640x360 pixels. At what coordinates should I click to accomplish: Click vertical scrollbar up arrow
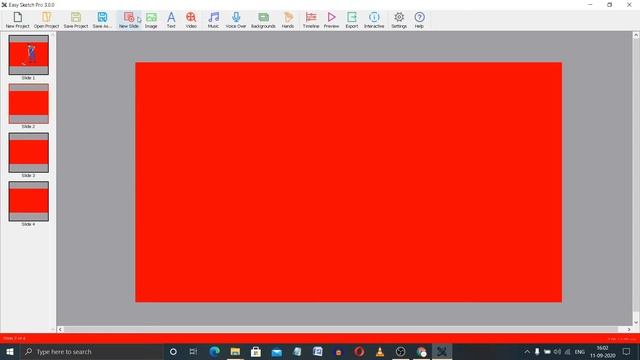636,36
